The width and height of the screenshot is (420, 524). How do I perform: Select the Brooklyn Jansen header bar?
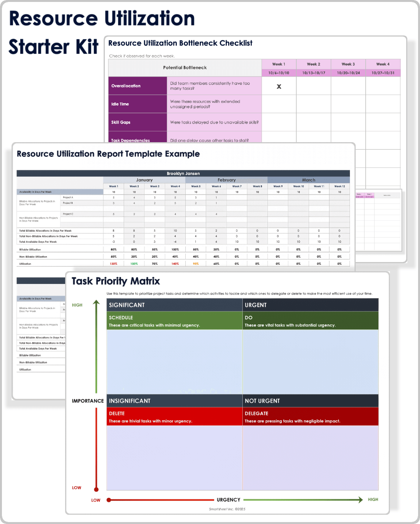coord(183,173)
